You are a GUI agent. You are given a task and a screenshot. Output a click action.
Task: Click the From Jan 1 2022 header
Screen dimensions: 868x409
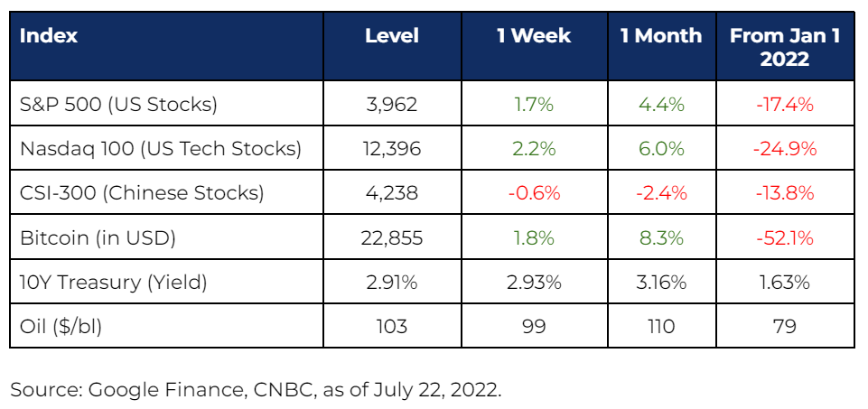(x=785, y=46)
